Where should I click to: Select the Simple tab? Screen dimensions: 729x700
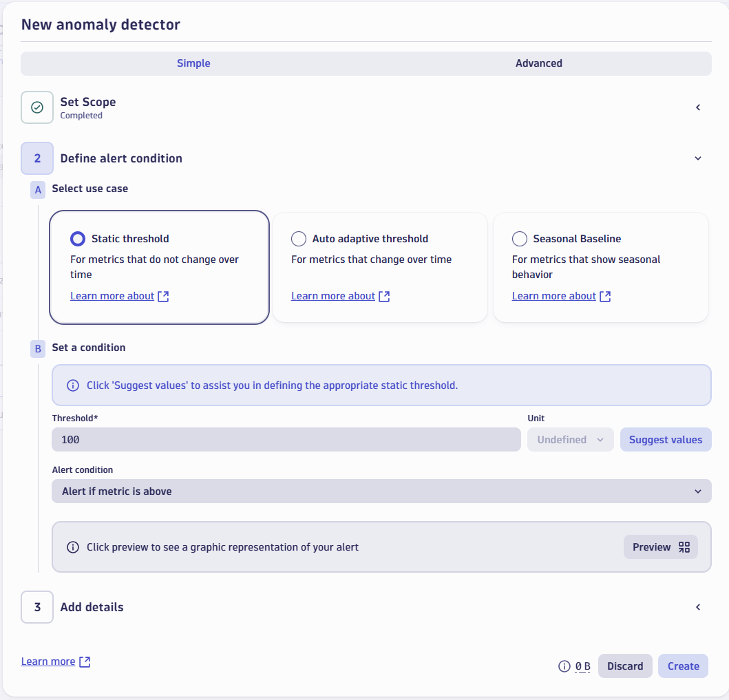tap(193, 63)
